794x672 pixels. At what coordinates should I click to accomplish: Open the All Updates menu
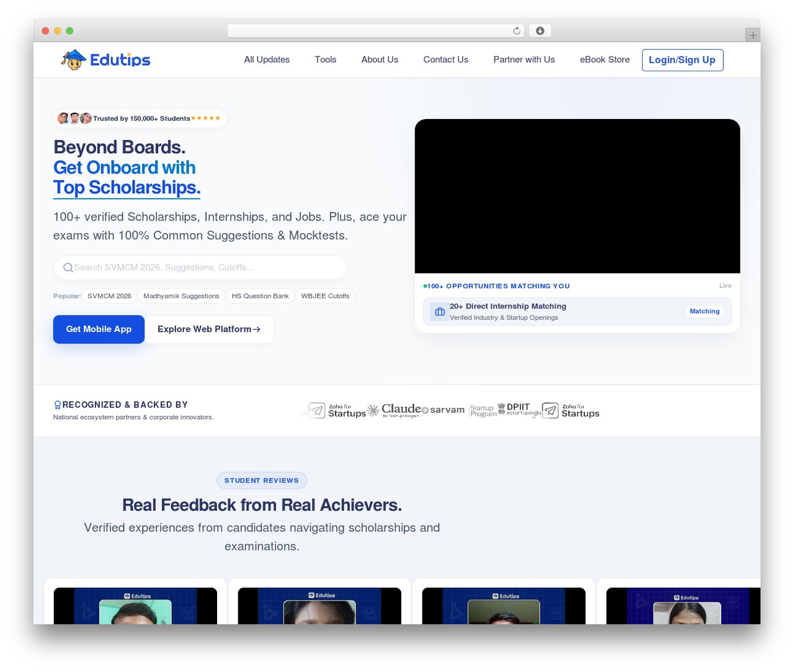267,60
